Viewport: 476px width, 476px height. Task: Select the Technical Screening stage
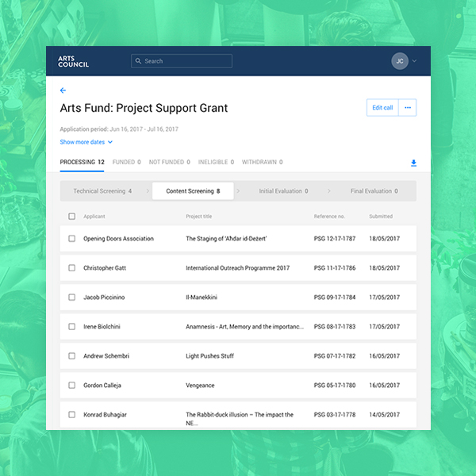click(x=102, y=191)
